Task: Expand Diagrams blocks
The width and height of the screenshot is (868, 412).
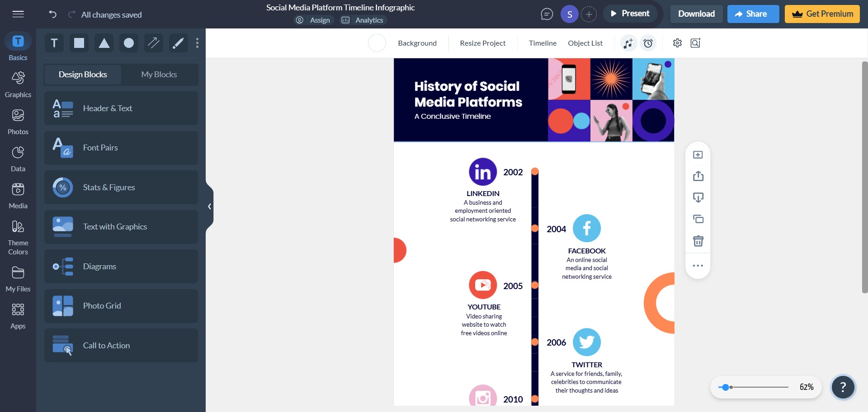Action: (x=121, y=267)
